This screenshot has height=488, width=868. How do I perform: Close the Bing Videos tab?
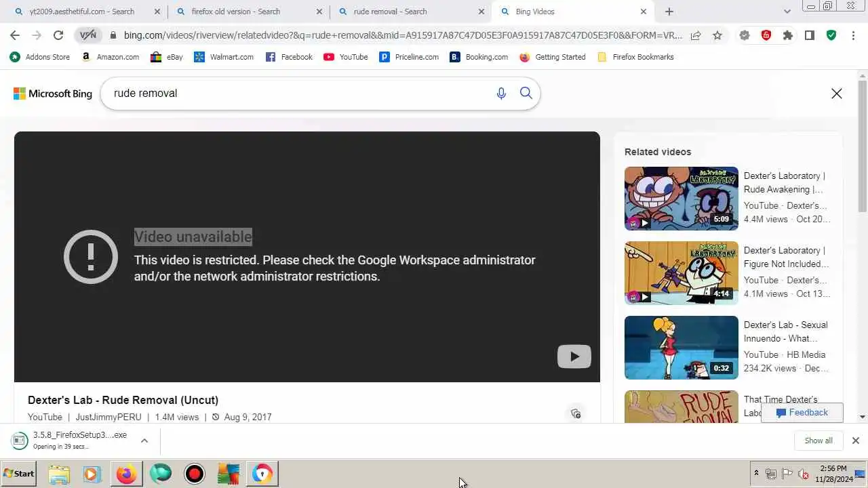point(644,12)
